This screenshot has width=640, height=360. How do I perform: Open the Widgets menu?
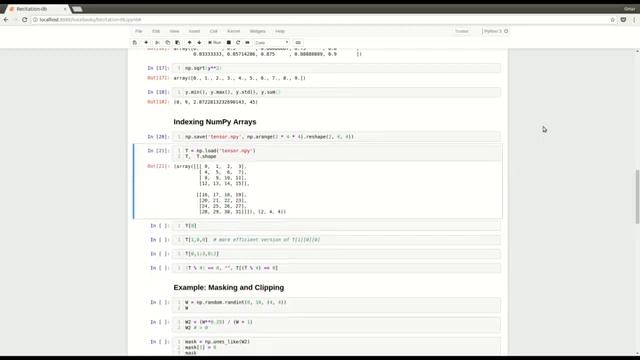point(258,31)
